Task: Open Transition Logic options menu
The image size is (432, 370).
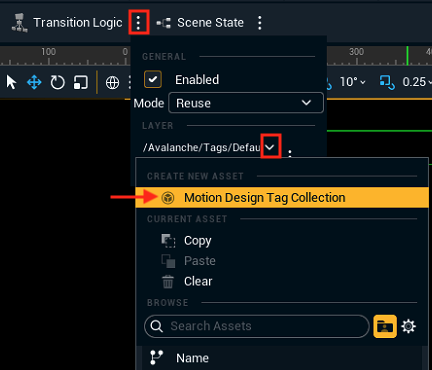Action: (x=138, y=22)
